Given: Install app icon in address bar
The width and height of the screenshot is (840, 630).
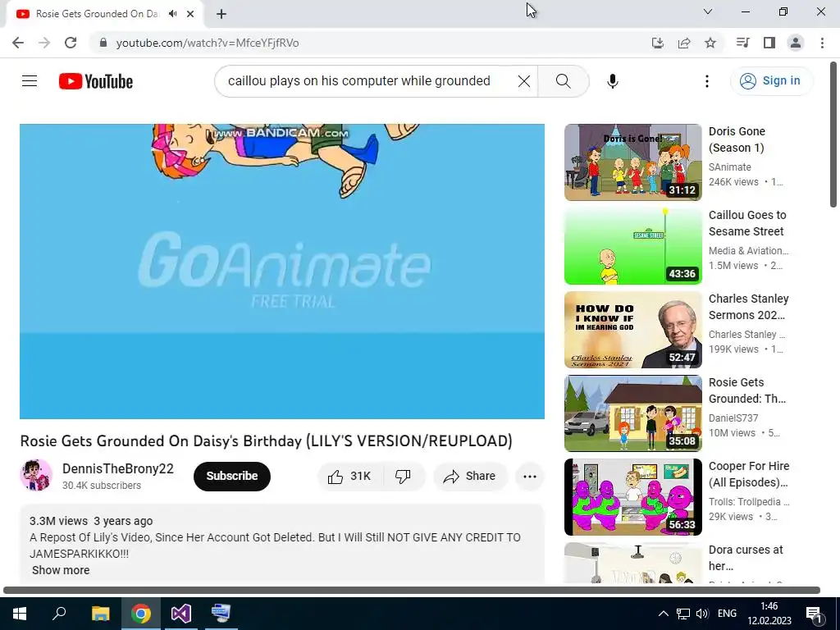Looking at the screenshot, I should tap(657, 43).
